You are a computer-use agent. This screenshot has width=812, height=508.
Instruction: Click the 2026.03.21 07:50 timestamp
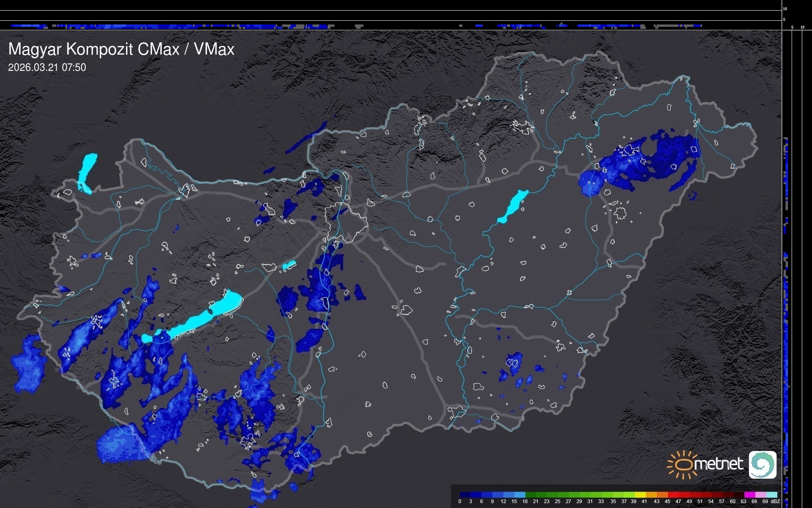[x=47, y=68]
